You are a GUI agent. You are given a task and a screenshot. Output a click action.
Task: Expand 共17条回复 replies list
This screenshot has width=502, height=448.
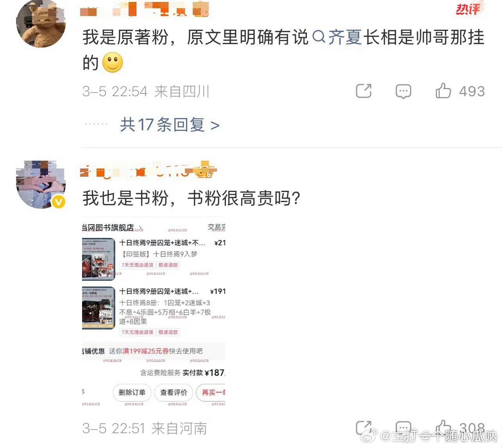[x=170, y=125]
